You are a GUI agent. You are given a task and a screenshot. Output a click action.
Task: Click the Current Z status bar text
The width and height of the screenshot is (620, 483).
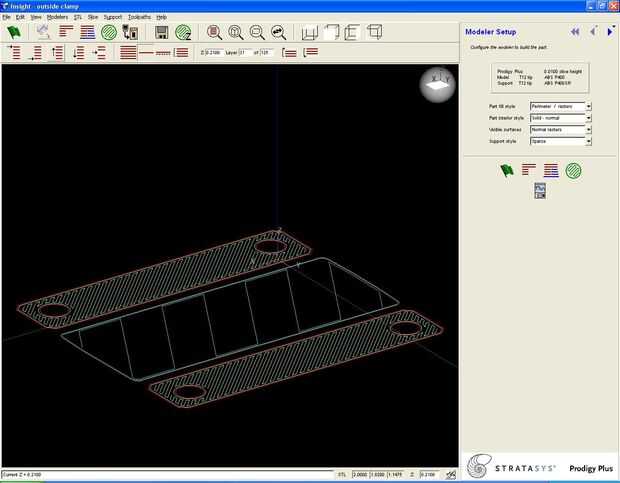22,474
